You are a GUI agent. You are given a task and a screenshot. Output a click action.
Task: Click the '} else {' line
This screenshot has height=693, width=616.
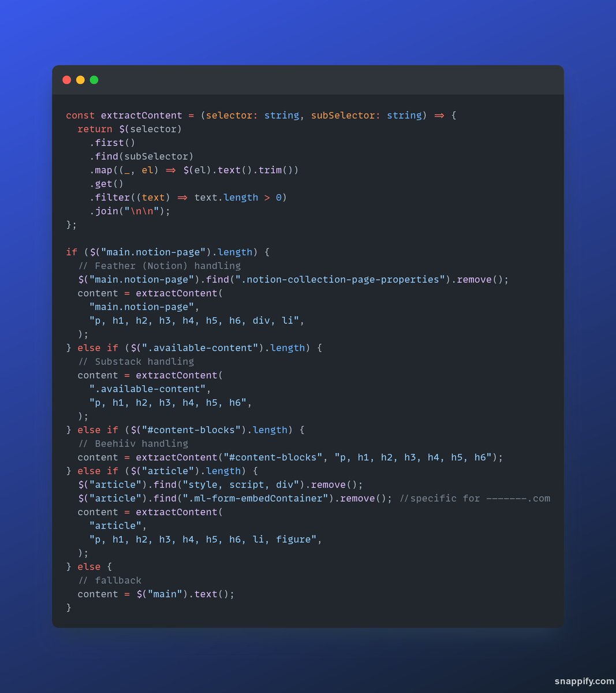(89, 567)
